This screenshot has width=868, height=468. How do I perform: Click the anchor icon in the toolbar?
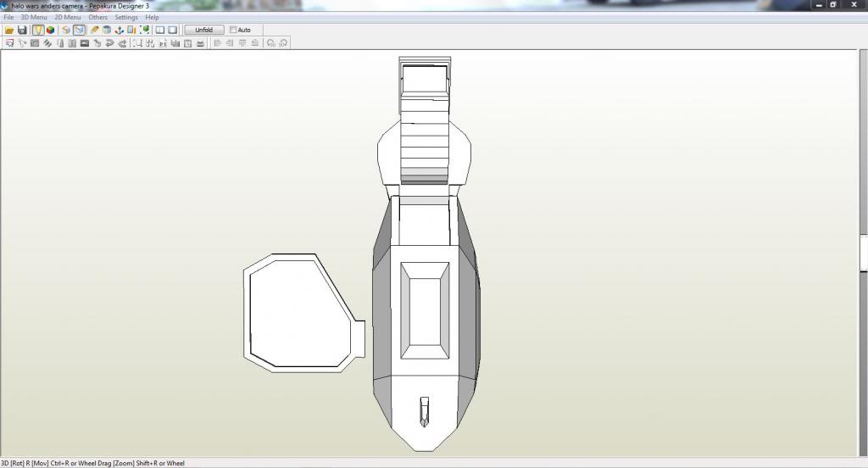(x=119, y=30)
